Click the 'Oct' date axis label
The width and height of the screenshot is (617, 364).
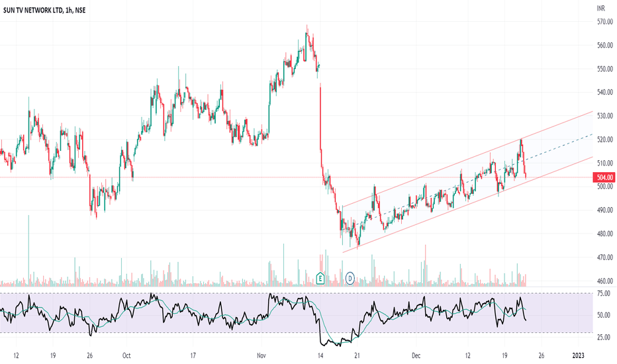click(x=126, y=356)
